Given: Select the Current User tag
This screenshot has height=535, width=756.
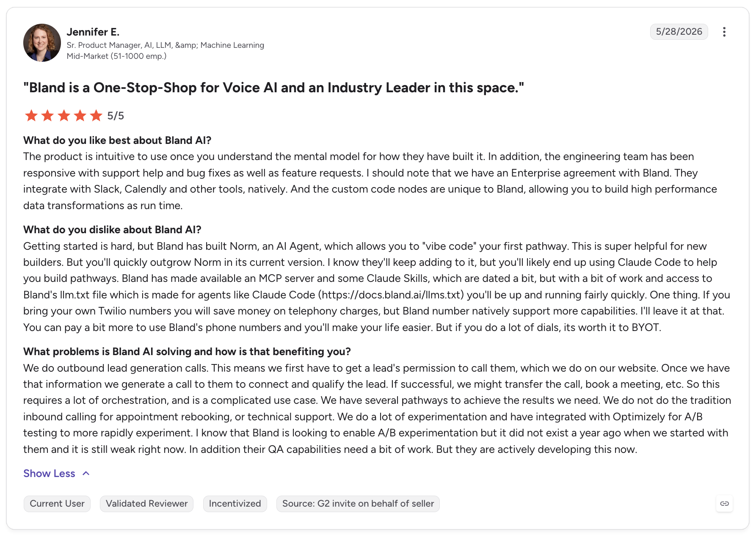Looking at the screenshot, I should point(57,504).
